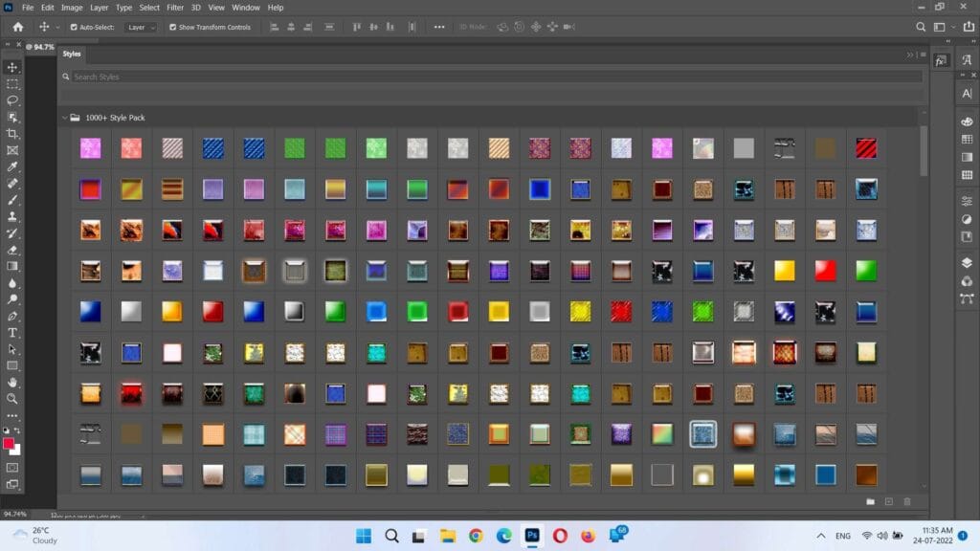Choose the Hand tool
Viewport: 980px width, 551px height.
click(x=12, y=383)
